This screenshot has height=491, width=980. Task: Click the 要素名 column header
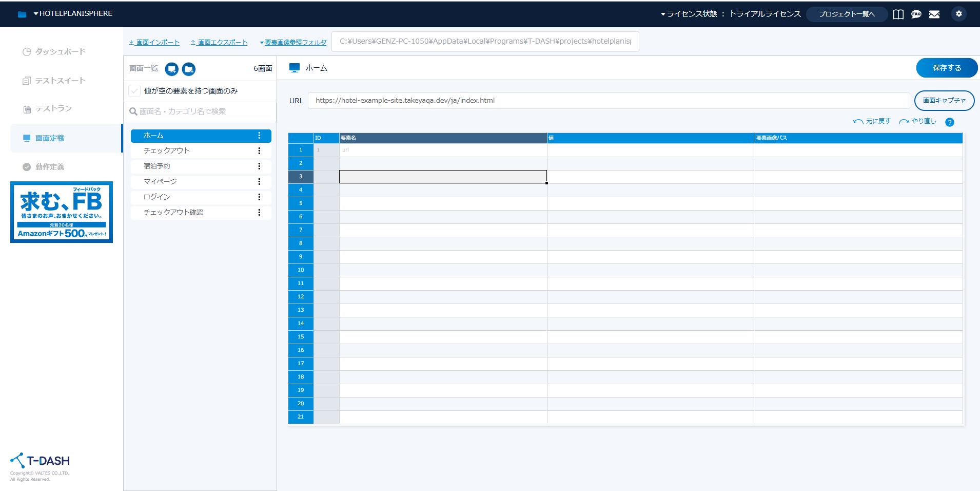443,138
